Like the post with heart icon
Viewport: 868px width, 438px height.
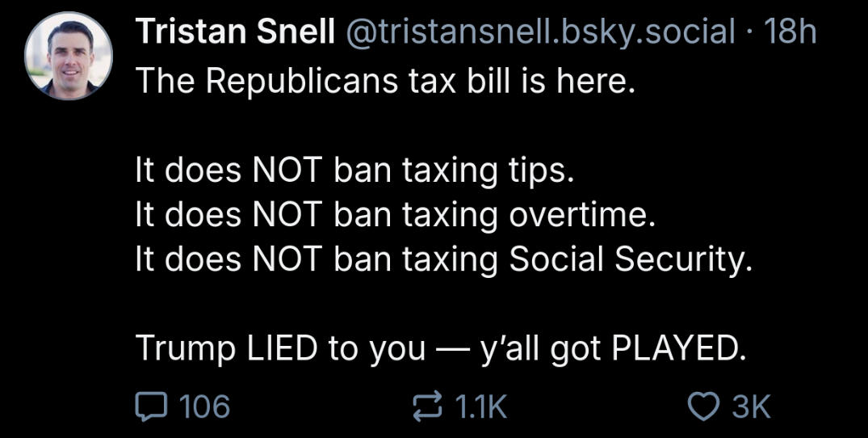coord(703,406)
